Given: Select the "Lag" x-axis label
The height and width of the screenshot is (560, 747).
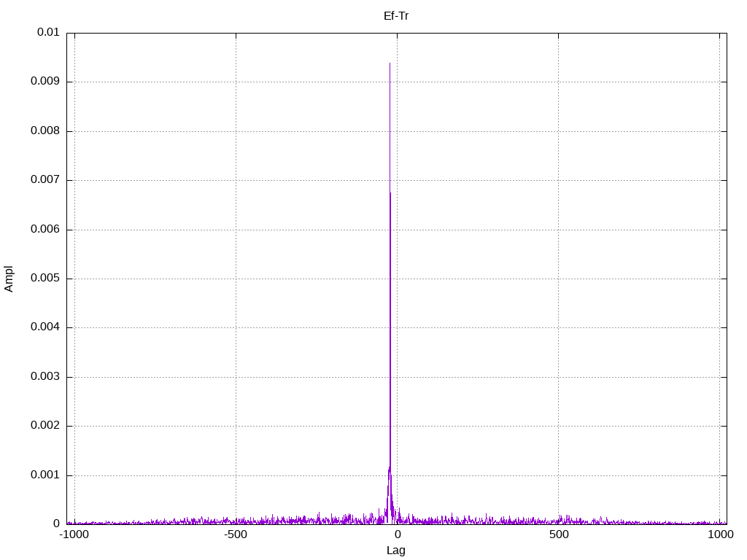Looking at the screenshot, I should 396,551.
